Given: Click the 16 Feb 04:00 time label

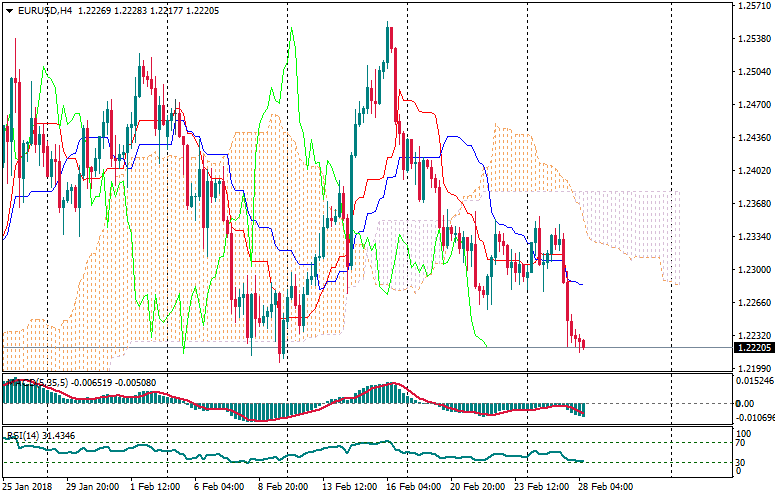Looking at the screenshot, I should pos(415,487).
